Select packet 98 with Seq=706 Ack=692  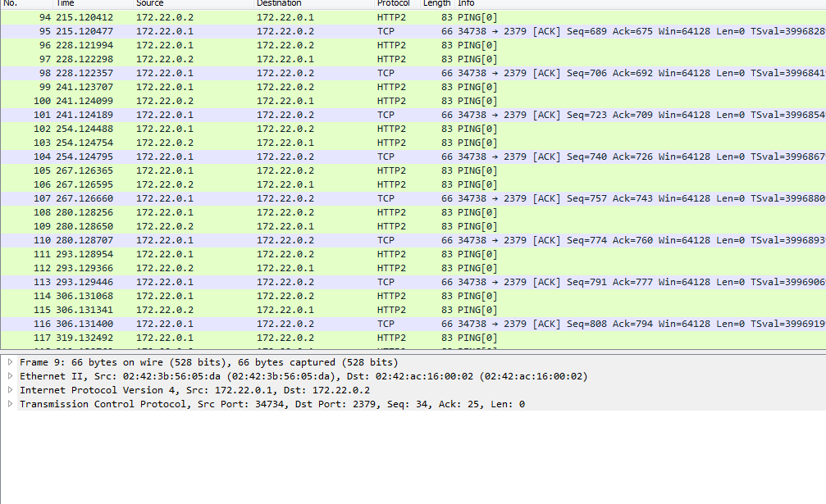pos(413,73)
